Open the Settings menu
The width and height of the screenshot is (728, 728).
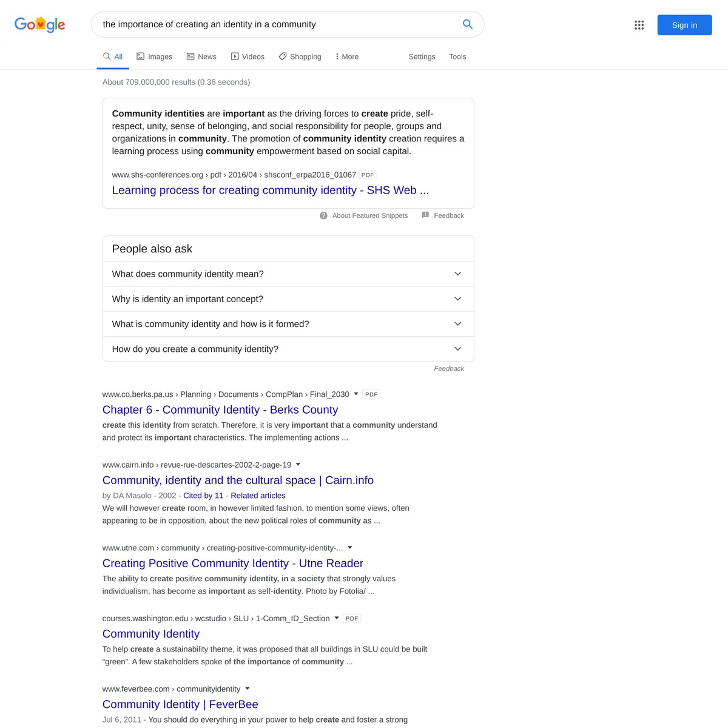422,56
